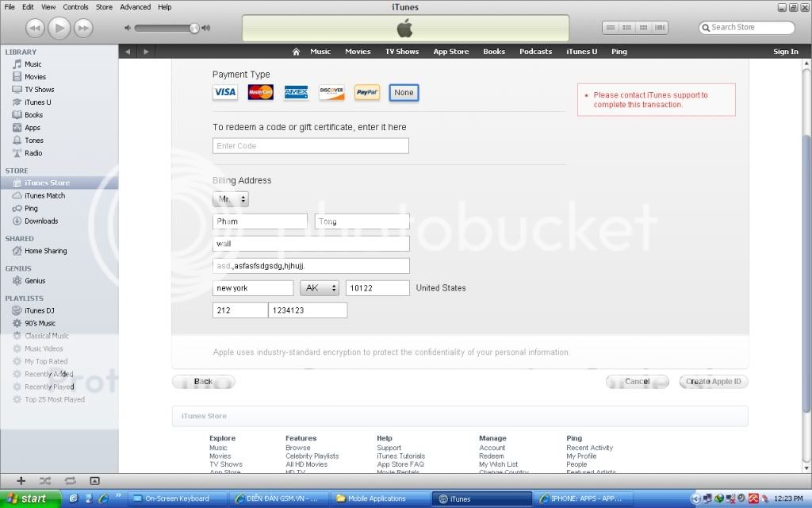Open the Advanced menu
812x508 pixels.
coord(135,7)
